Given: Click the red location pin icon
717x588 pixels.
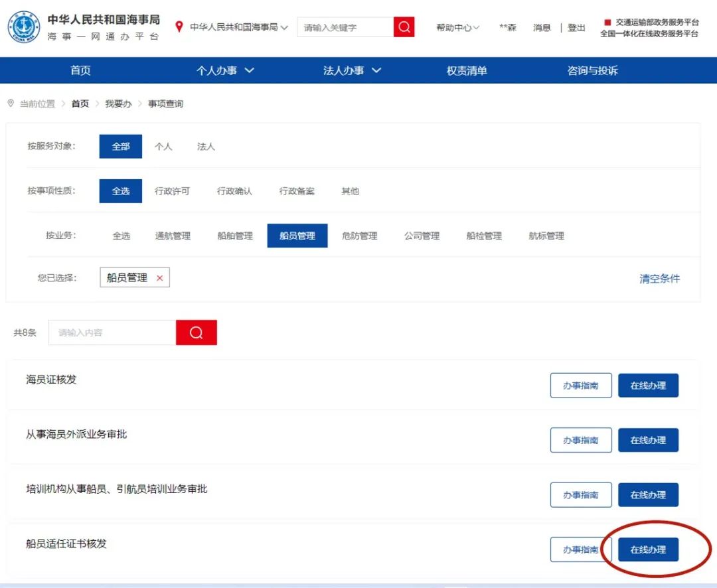Looking at the screenshot, I should click(179, 27).
